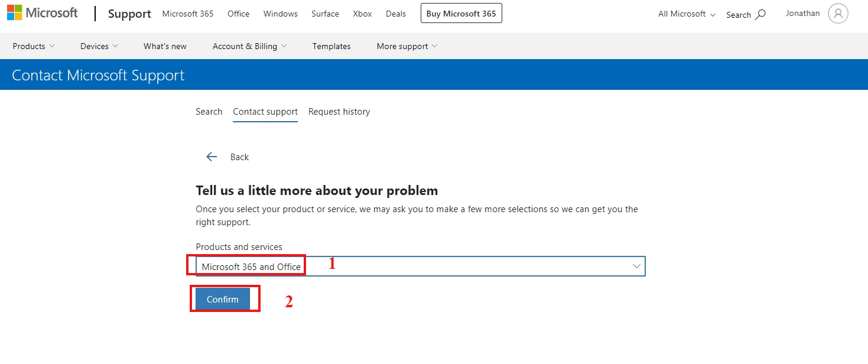Open the Account & Billing dropdown

point(249,45)
